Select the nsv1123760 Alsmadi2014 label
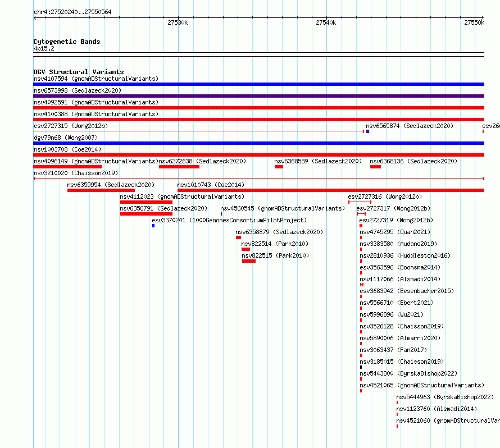The width and height of the screenshot is (500, 448). point(437,409)
